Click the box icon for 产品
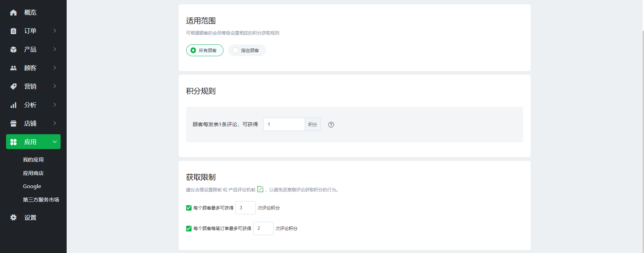Screen dimensions: 644x253 (13, 49)
